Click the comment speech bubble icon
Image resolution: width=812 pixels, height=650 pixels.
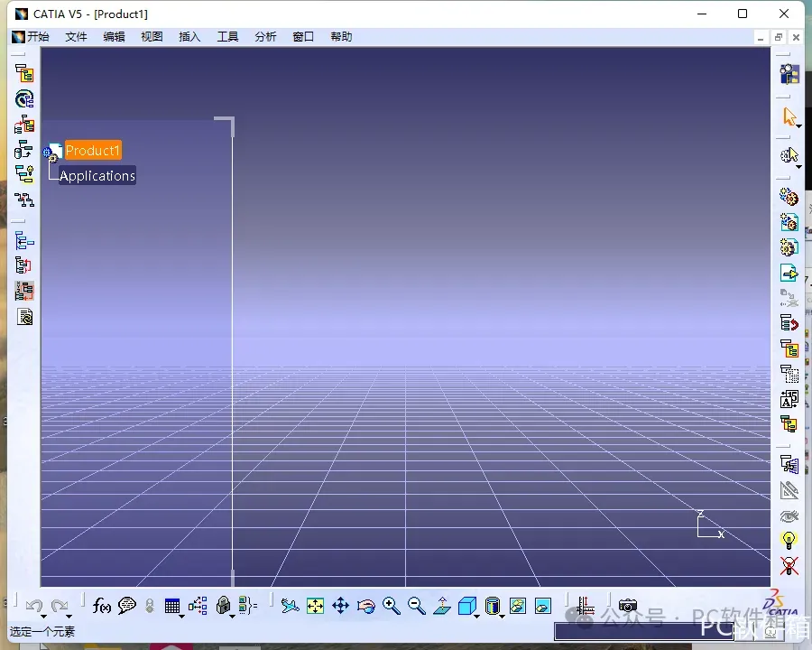coord(127,606)
